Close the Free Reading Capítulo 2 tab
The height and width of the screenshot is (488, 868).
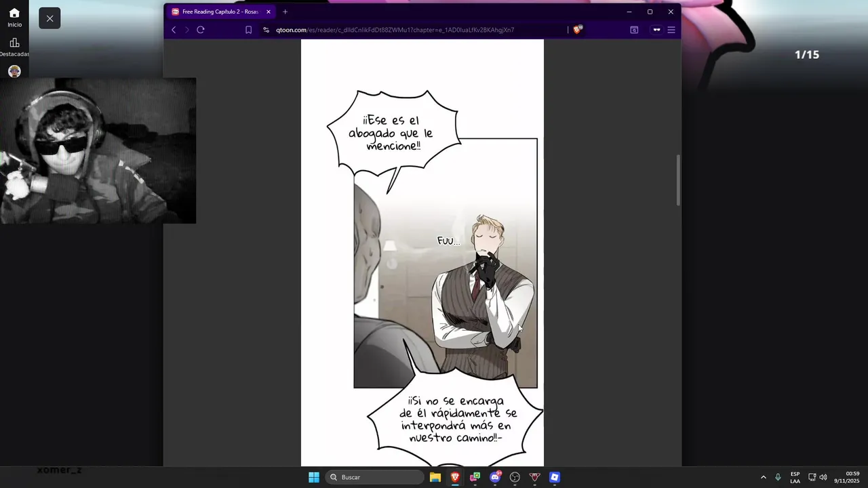269,12
